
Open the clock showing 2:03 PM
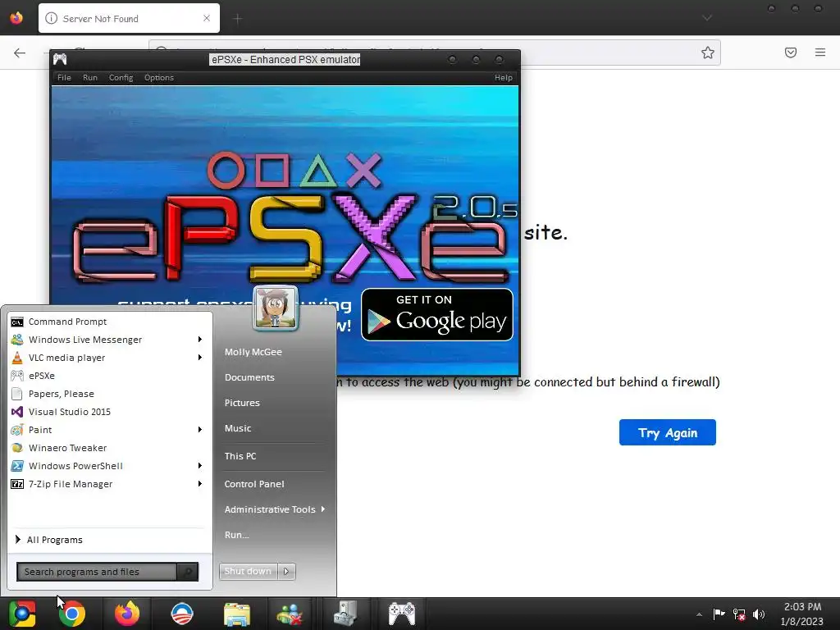point(802,614)
